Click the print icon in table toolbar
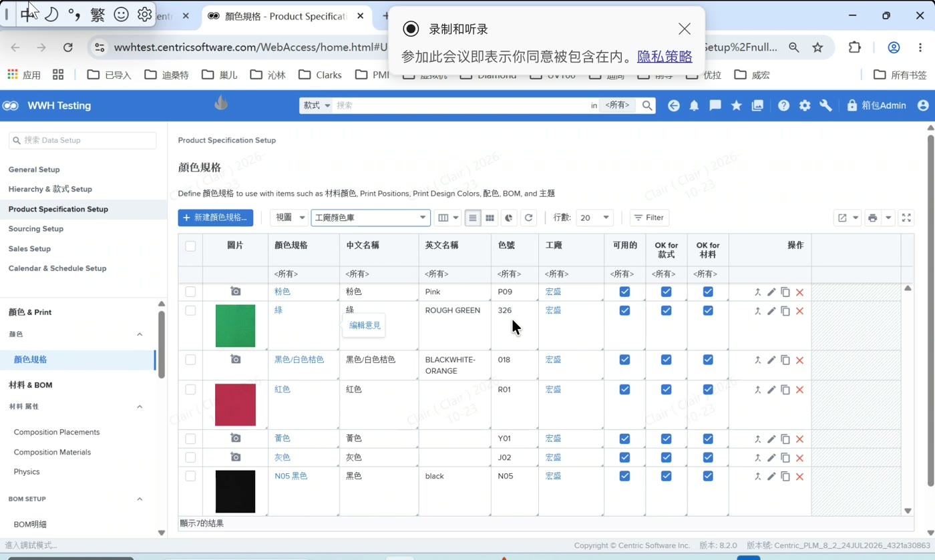The width and height of the screenshot is (935, 560). point(872,218)
